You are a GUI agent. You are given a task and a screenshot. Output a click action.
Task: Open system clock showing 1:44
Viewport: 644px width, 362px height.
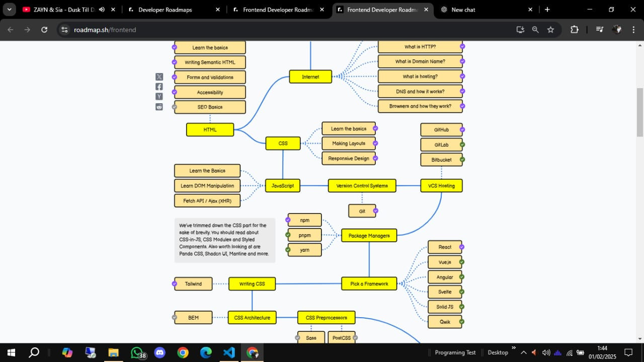[x=602, y=352]
